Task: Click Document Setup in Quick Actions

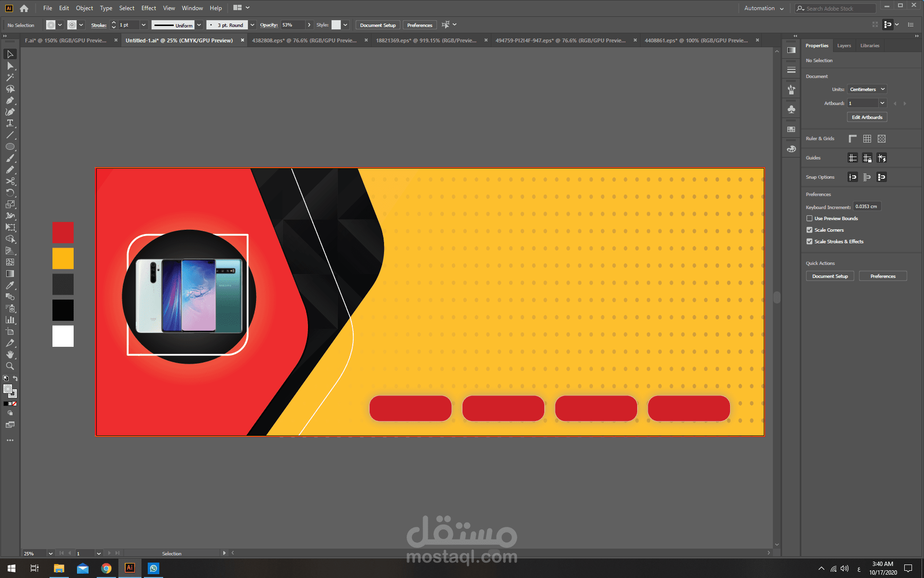Action: (x=830, y=276)
